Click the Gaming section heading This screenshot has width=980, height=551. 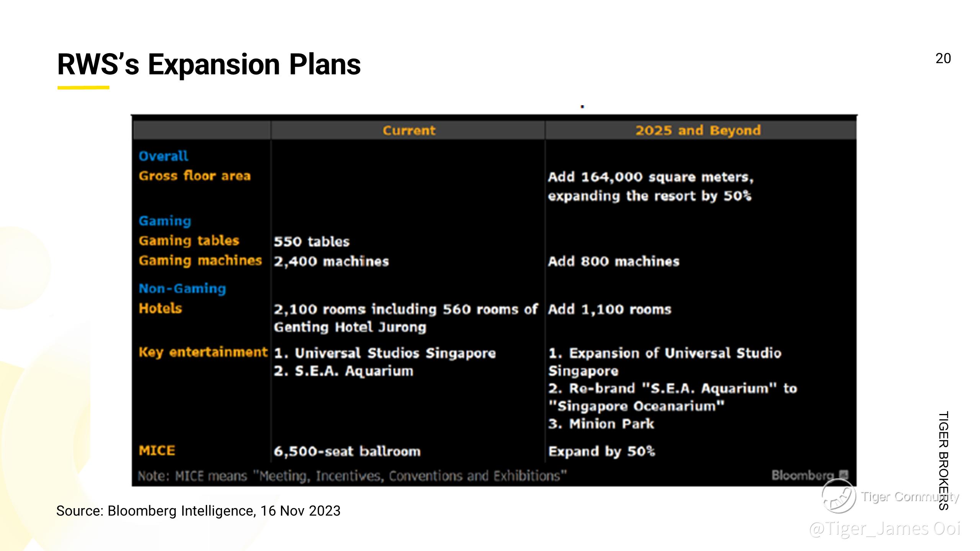(x=165, y=221)
